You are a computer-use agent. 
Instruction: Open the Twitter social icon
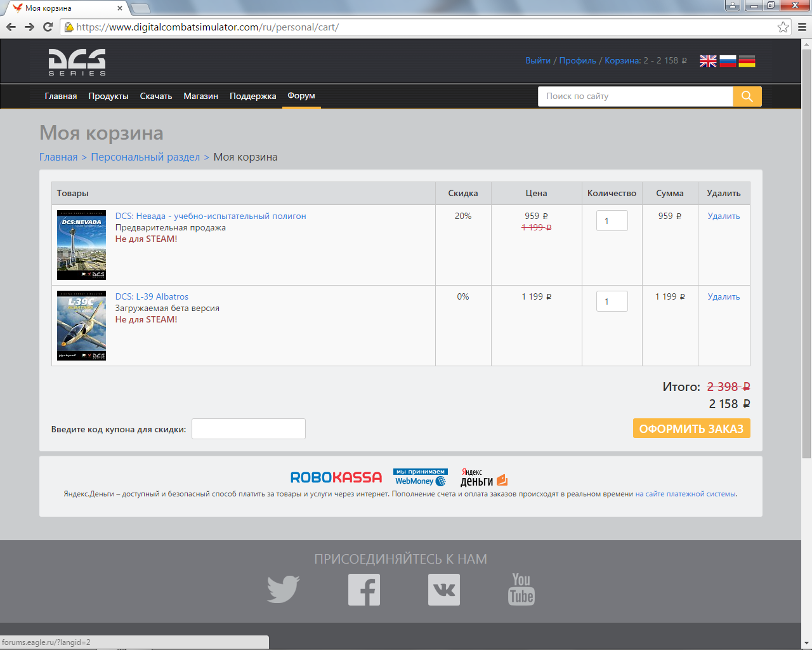point(283,590)
